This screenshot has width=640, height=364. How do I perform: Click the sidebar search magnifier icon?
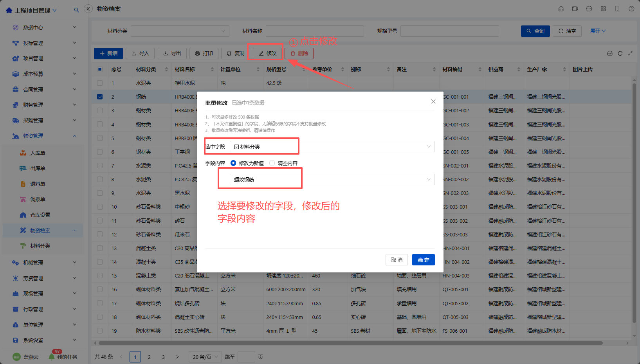pyautogui.click(x=76, y=10)
